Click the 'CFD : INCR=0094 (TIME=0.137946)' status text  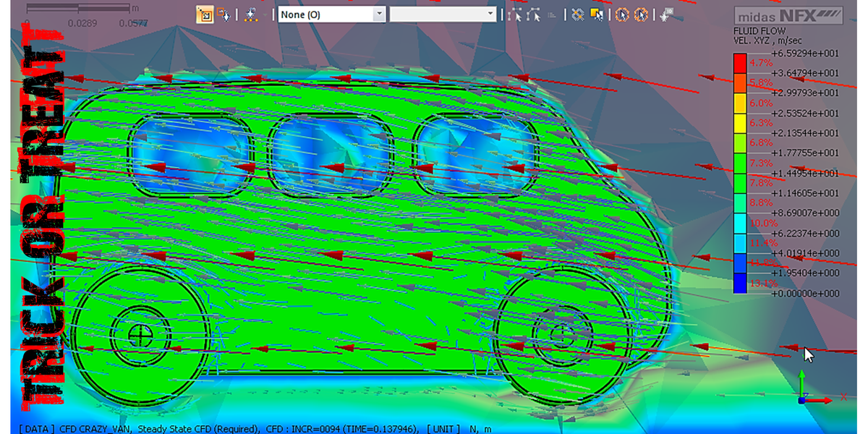(x=343, y=429)
